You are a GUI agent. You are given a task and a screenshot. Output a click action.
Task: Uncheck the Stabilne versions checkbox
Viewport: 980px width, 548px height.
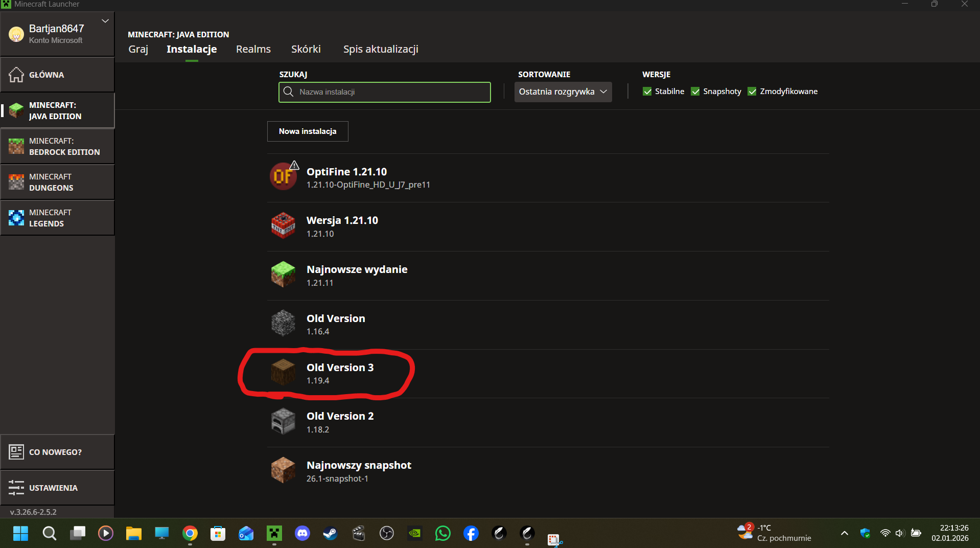[647, 92]
